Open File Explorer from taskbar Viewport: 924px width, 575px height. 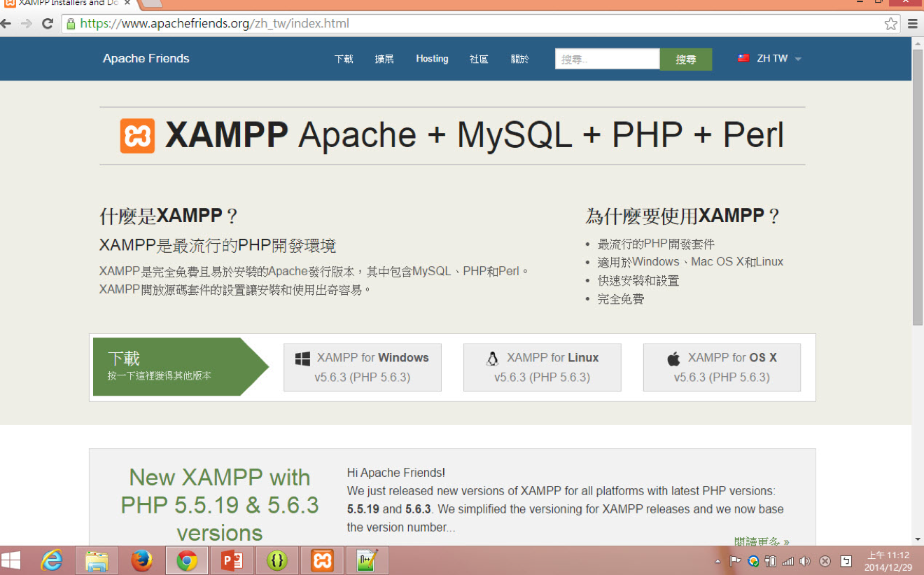click(97, 560)
